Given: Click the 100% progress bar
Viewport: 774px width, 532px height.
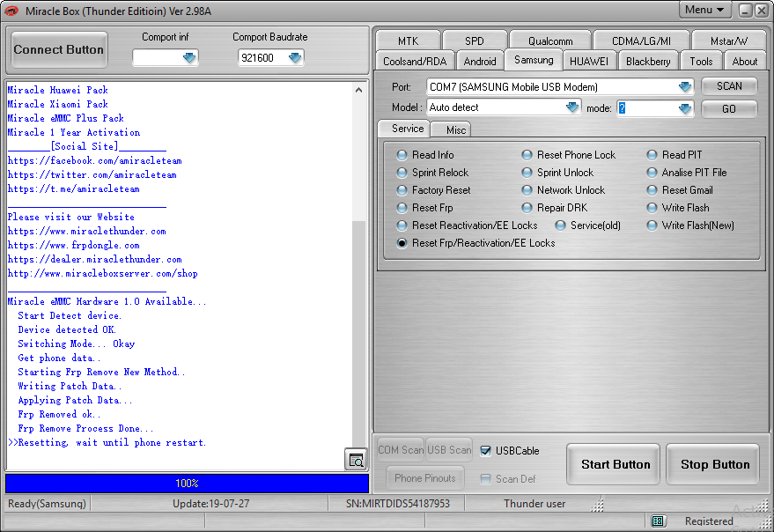Looking at the screenshot, I should 187,483.
